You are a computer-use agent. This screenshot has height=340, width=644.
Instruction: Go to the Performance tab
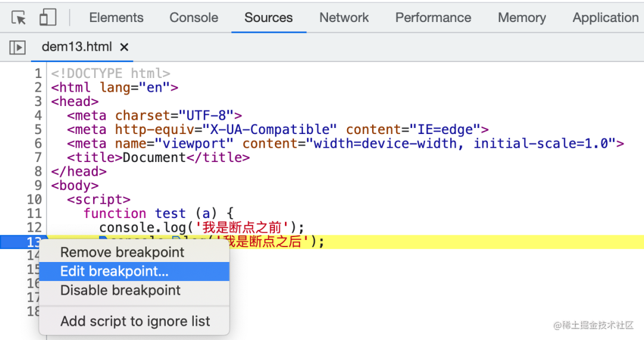434,18
